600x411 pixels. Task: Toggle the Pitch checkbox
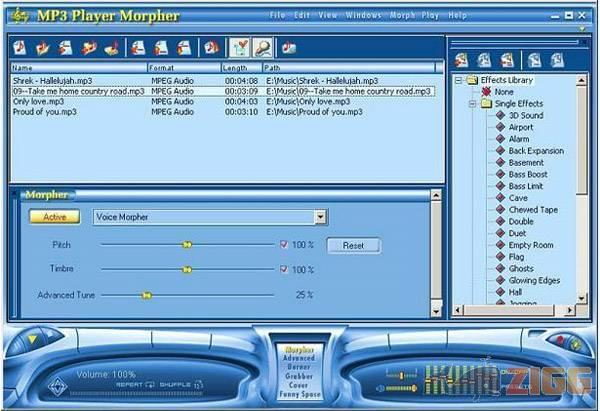click(x=283, y=244)
